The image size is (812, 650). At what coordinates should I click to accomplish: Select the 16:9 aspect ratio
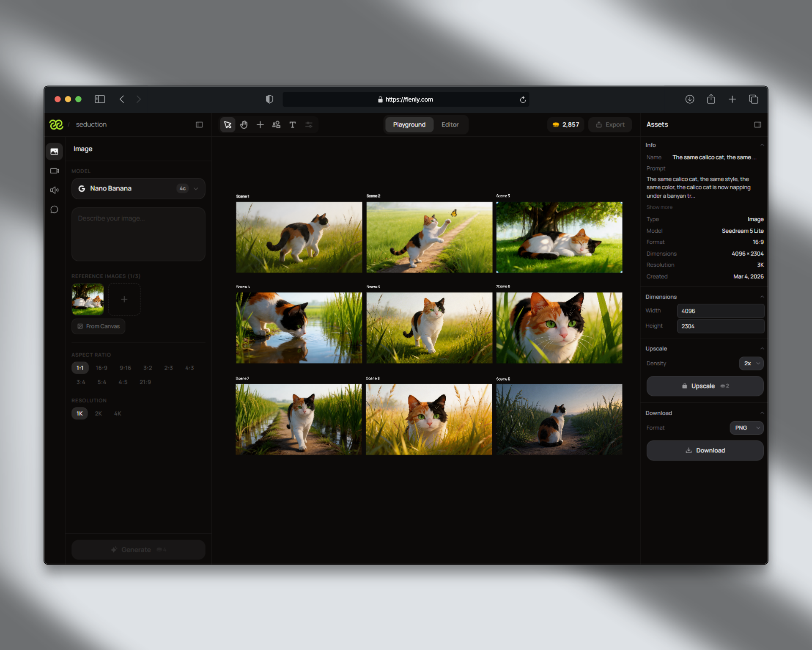pos(101,368)
